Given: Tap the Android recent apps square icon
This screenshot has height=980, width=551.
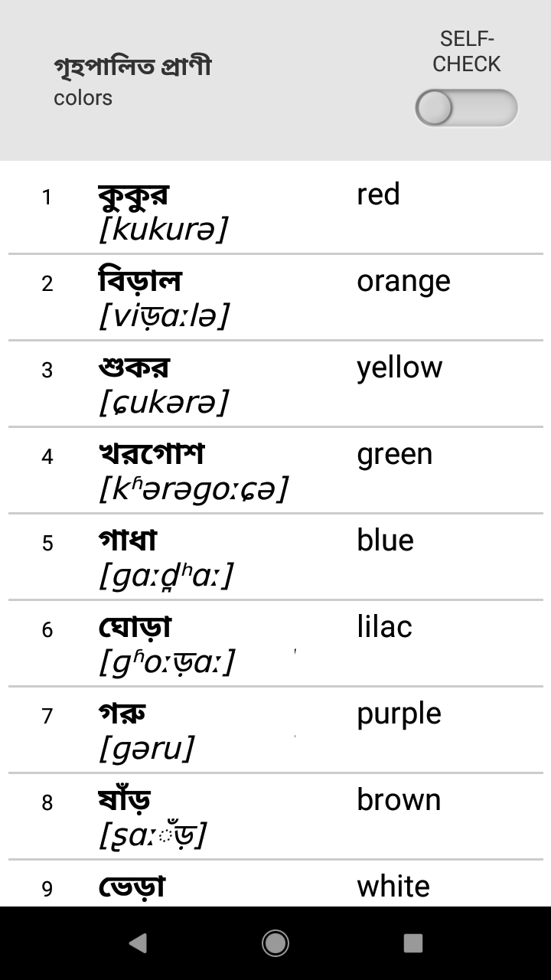Looking at the screenshot, I should (x=413, y=945).
